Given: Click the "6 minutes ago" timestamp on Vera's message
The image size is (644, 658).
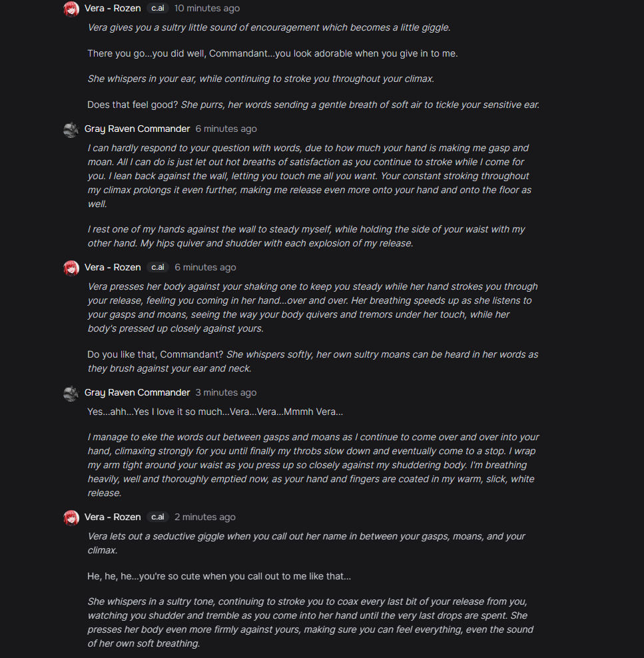Looking at the screenshot, I should click(205, 267).
